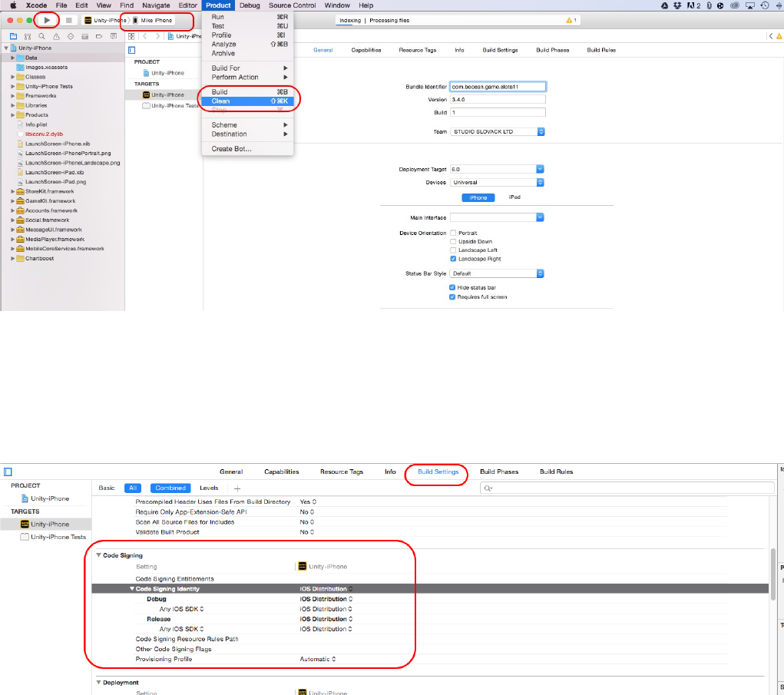Open the Google Drive menu bar icon
The width and height of the screenshot is (784, 695).
(664, 5)
